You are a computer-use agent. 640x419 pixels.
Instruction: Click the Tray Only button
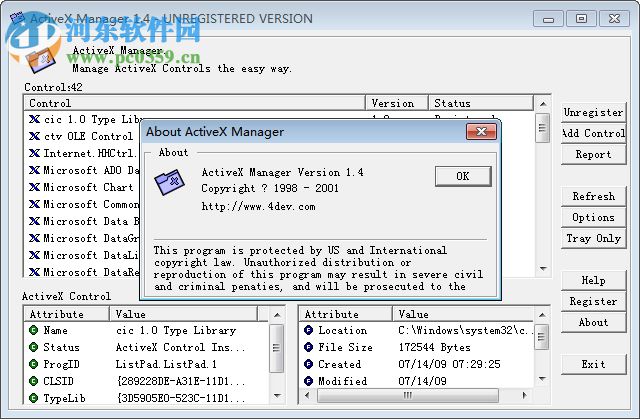593,238
